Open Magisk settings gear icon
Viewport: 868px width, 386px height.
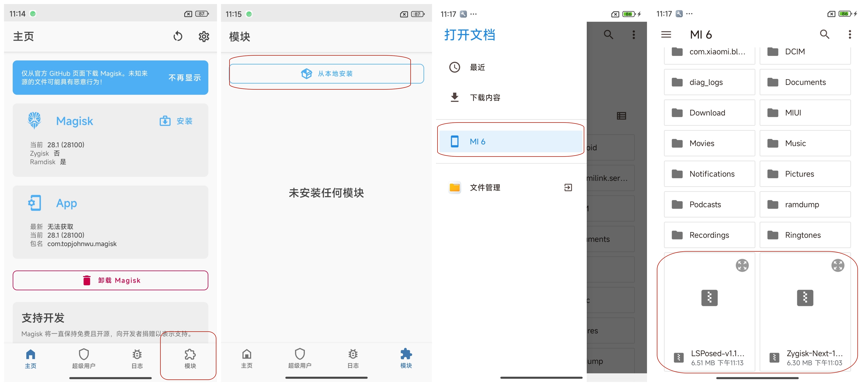204,36
